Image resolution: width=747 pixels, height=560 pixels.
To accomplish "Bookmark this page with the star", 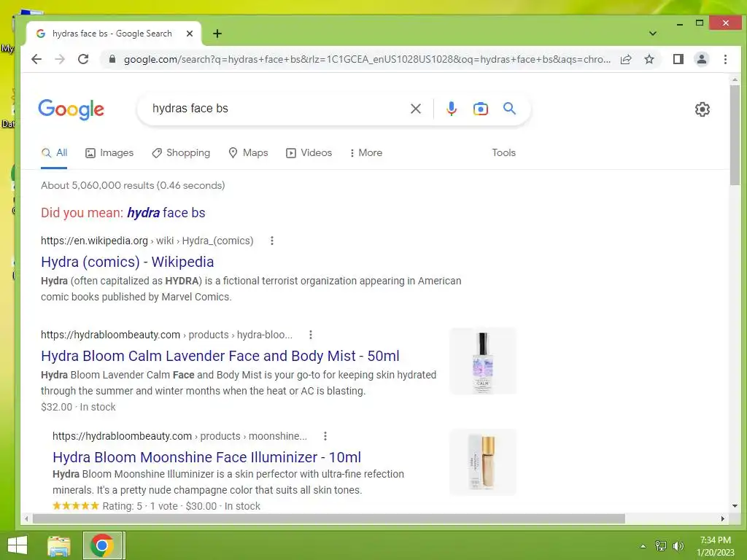I will pos(649,59).
